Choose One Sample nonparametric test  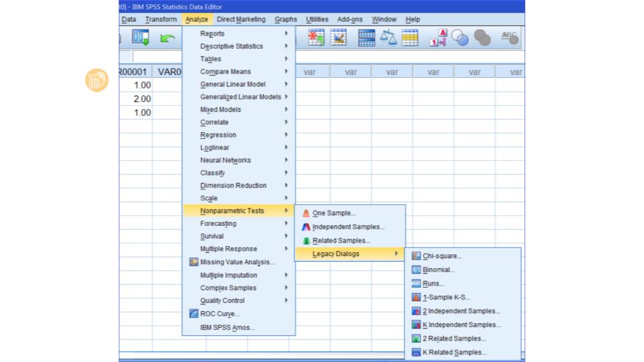(x=350, y=213)
